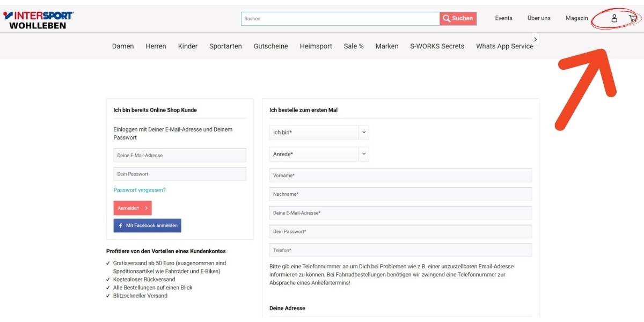
Task: Select the Sportarten menu item
Action: click(225, 46)
